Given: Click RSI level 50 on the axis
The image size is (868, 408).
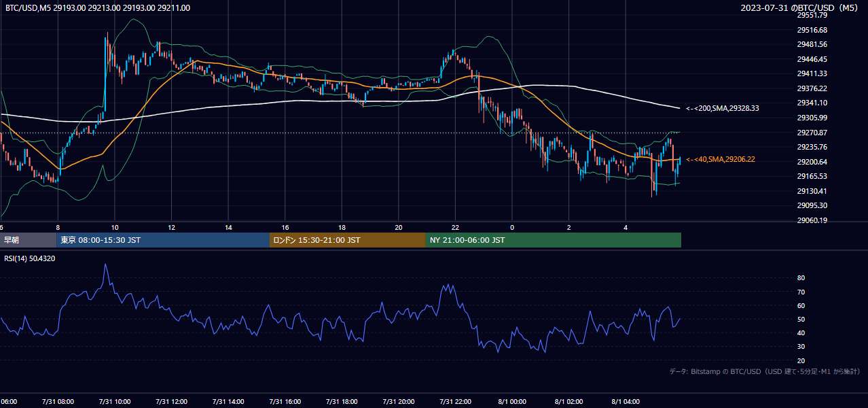Looking at the screenshot, I should coord(801,319).
